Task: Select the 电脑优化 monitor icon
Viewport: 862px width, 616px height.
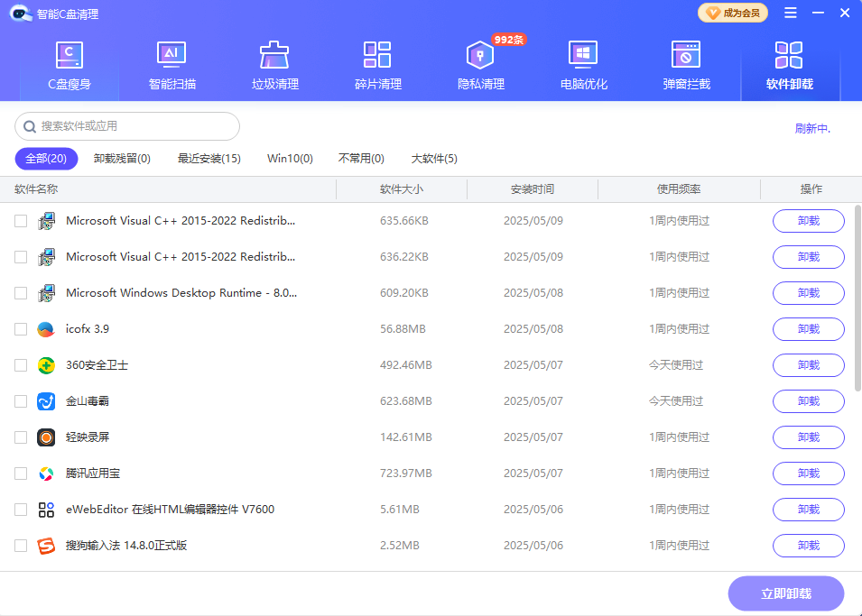Action: (583, 55)
